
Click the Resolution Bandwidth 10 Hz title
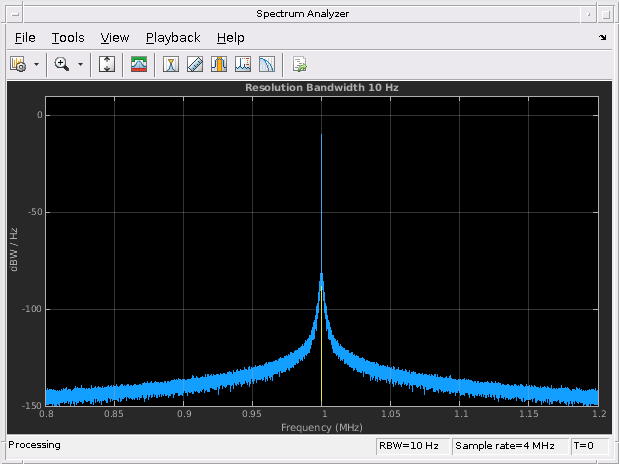click(322, 87)
